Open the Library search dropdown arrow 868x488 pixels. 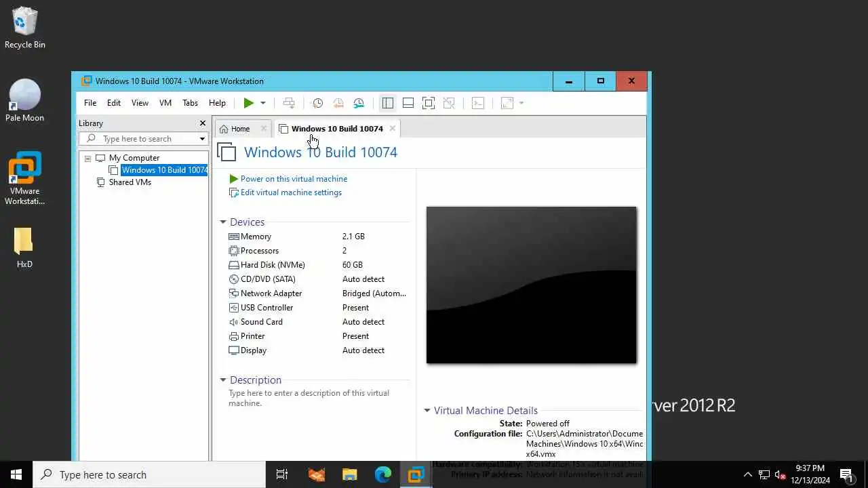202,139
